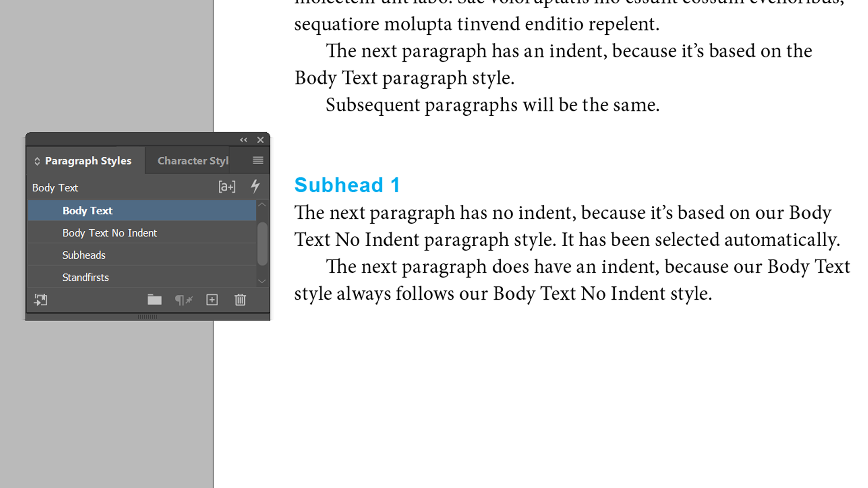
Task: Cycle the panel view with the tab's up-down arrows
Action: coord(37,161)
